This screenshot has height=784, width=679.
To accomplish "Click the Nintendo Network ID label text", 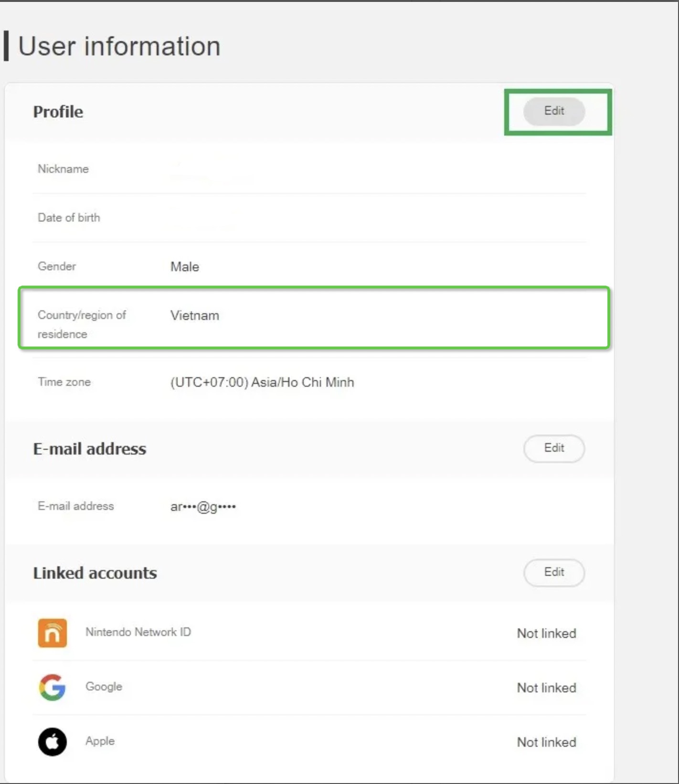I will [138, 632].
